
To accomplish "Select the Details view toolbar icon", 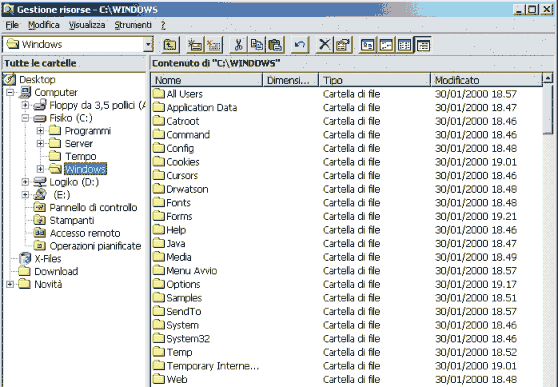I will point(423,45).
